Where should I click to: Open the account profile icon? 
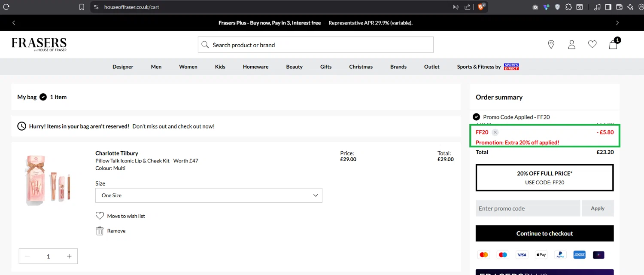pyautogui.click(x=572, y=45)
